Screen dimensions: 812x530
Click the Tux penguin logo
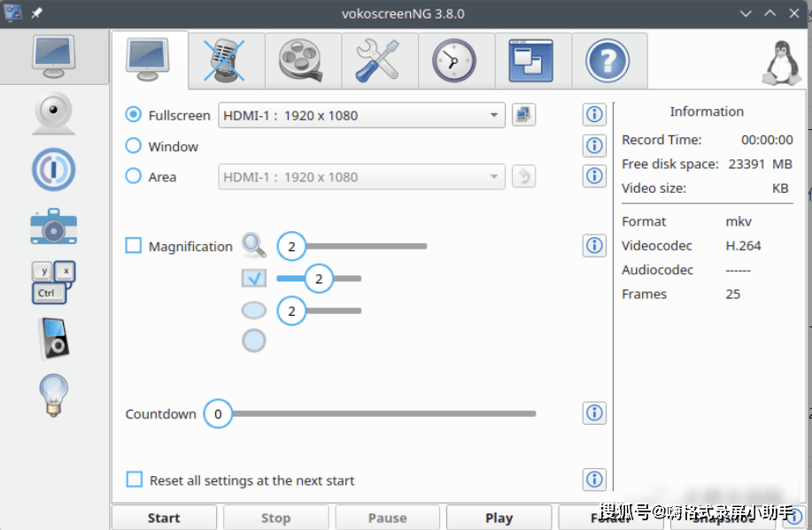tap(781, 63)
